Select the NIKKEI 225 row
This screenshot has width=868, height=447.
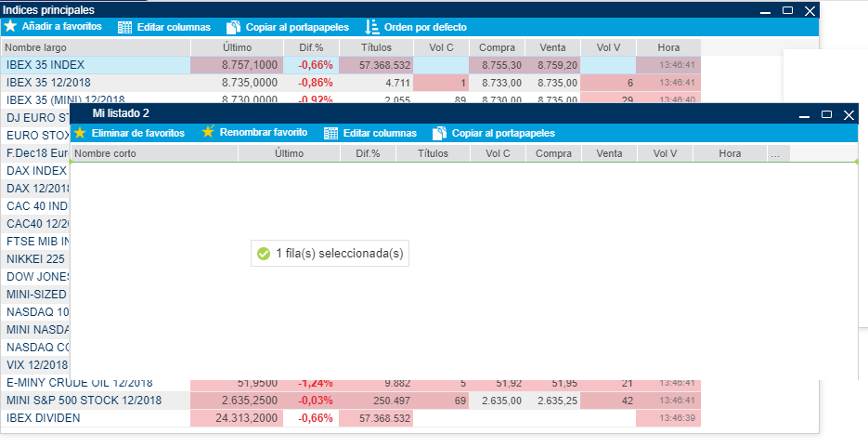pyautogui.click(x=36, y=258)
